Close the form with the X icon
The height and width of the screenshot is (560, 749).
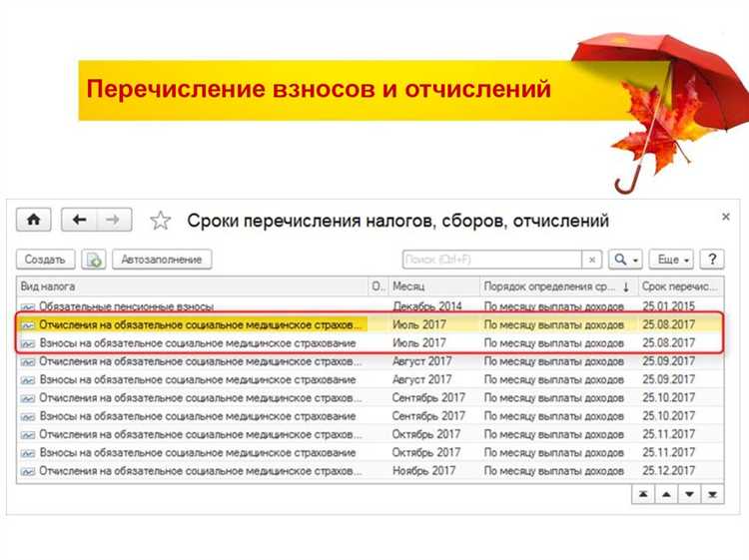pos(726,217)
